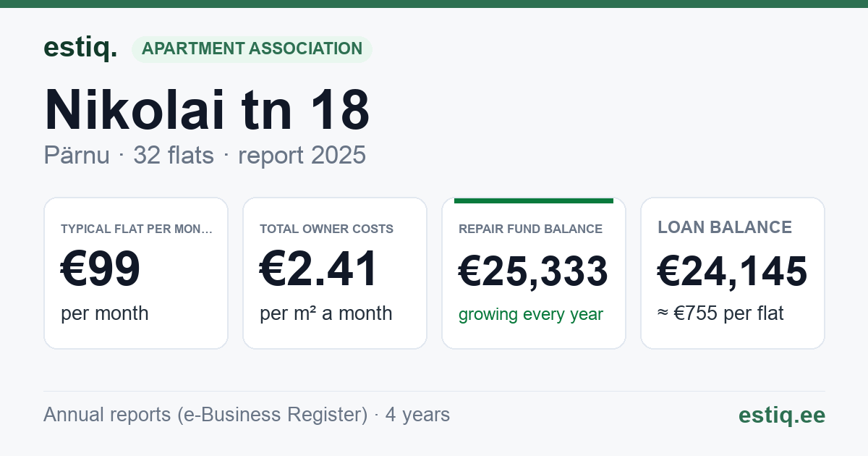
Task: Click the Nikolai tn 18 heading
Action: pyautogui.click(x=207, y=109)
